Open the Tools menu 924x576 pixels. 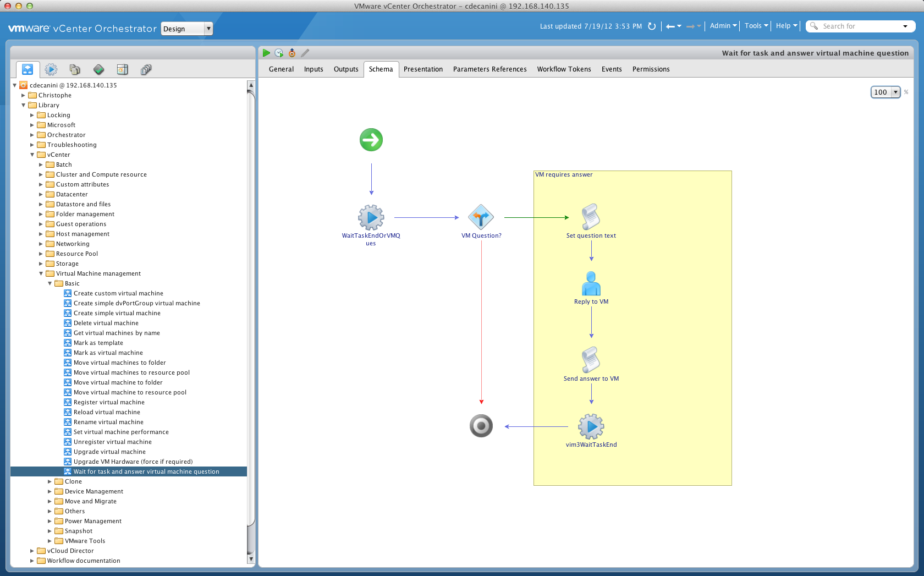(756, 26)
